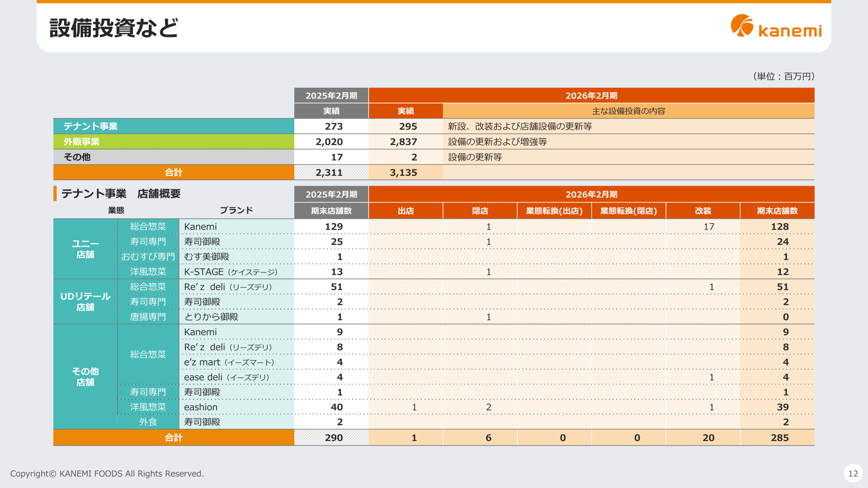
Task: Click the kanemi logo
Action: coord(776,26)
